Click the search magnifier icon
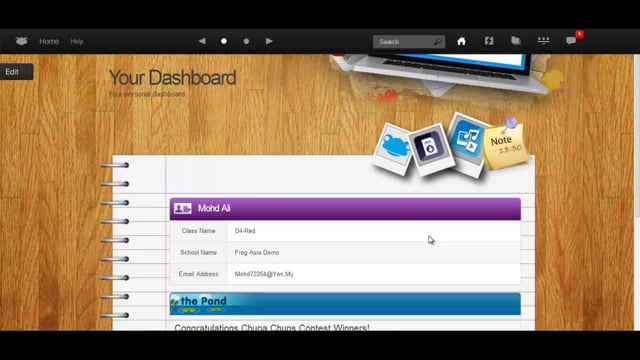 [x=437, y=42]
